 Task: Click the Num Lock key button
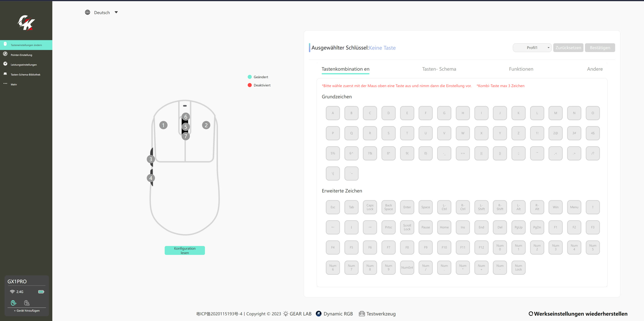coord(518,268)
